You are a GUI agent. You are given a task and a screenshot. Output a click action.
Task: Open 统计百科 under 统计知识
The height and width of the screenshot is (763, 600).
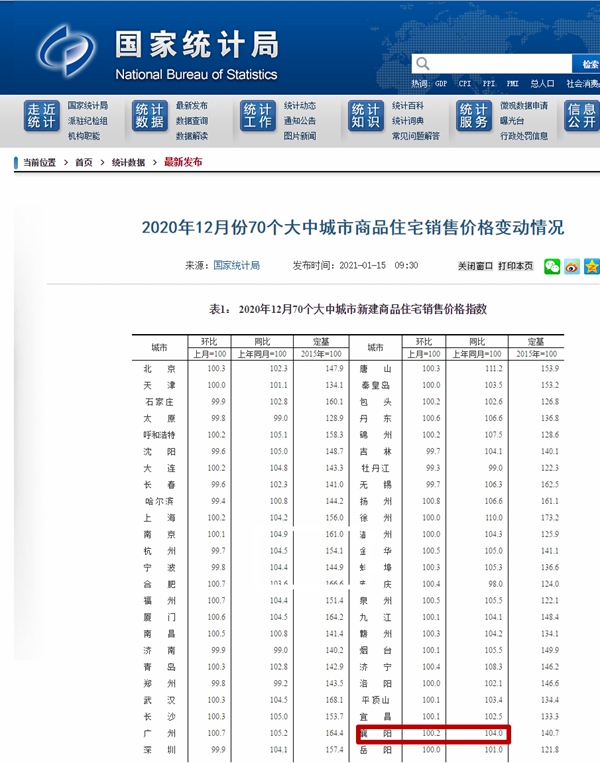coord(408,105)
